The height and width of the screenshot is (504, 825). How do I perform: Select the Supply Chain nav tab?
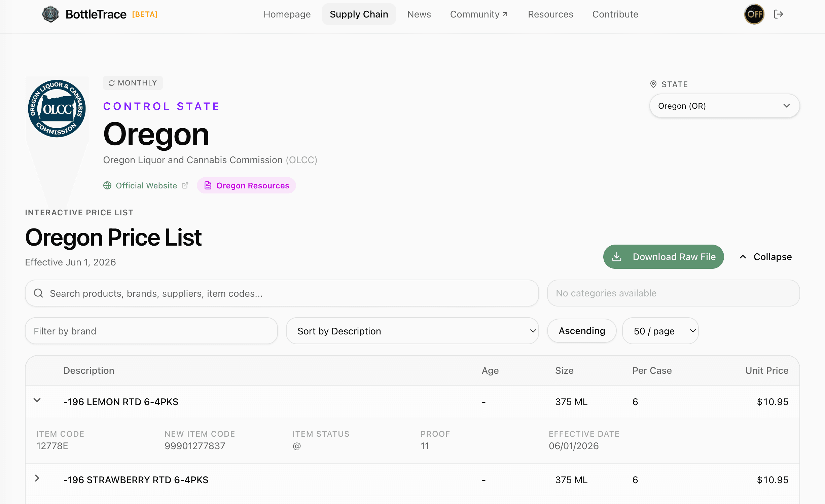pyautogui.click(x=359, y=14)
